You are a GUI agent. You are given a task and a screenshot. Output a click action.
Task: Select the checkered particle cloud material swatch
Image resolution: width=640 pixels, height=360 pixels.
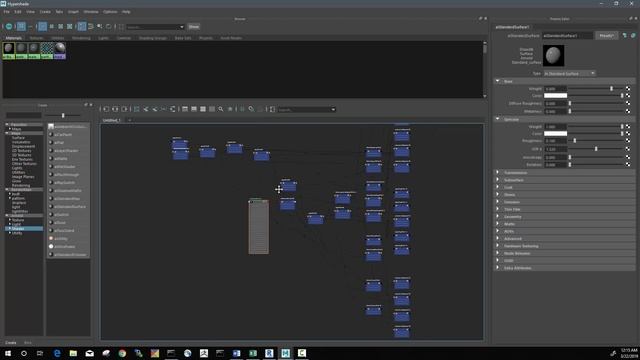pos(47,51)
